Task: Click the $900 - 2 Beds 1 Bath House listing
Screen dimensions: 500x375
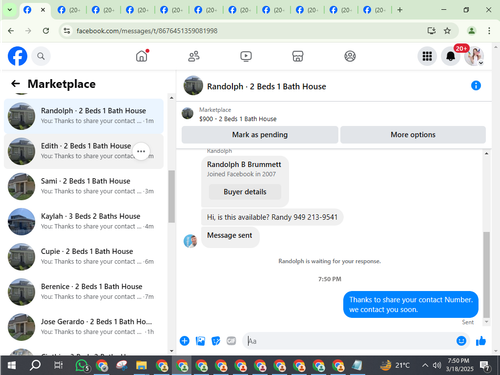Action: pyautogui.click(x=238, y=119)
